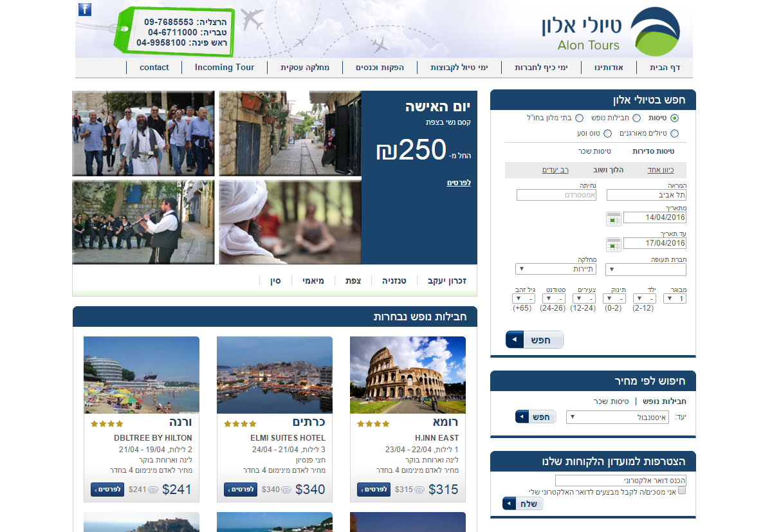Click the Alon Tours logo

[611, 30]
